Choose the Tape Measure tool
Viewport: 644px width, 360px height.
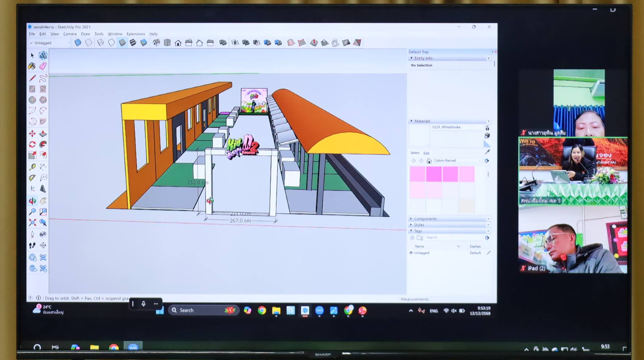[x=32, y=167]
